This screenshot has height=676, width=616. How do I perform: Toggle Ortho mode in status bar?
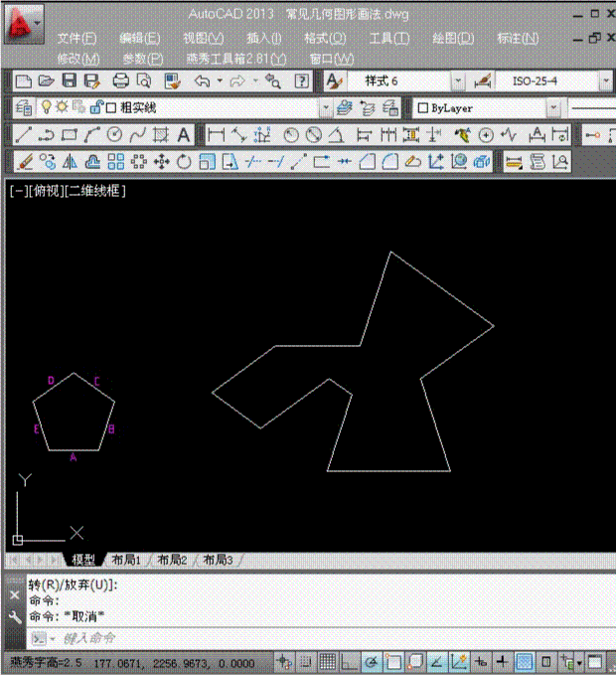(x=349, y=662)
